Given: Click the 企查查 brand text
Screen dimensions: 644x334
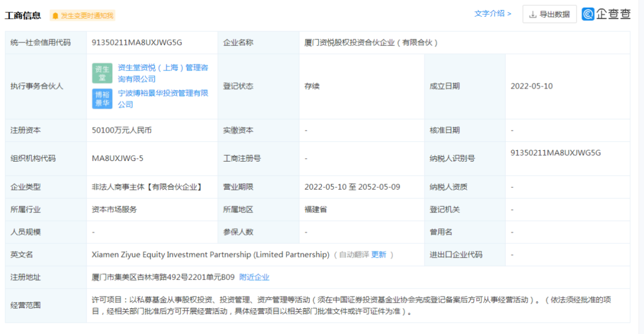Looking at the screenshot, I should pyautogui.click(x=613, y=14).
